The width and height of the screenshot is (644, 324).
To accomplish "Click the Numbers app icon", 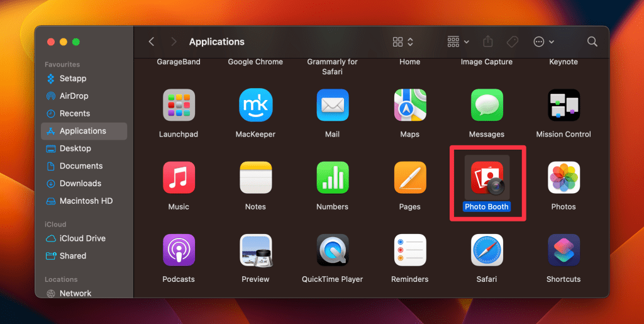I will coord(333,178).
